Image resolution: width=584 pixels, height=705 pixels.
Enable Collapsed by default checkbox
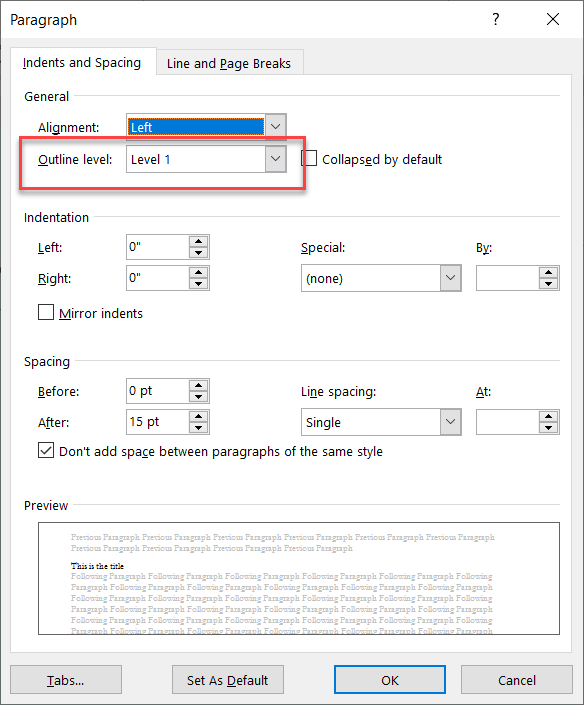(309, 159)
